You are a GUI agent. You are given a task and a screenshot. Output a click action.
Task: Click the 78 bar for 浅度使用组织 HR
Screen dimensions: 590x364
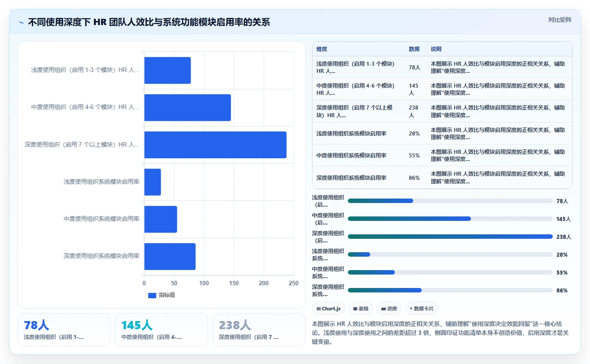pyautogui.click(x=167, y=70)
